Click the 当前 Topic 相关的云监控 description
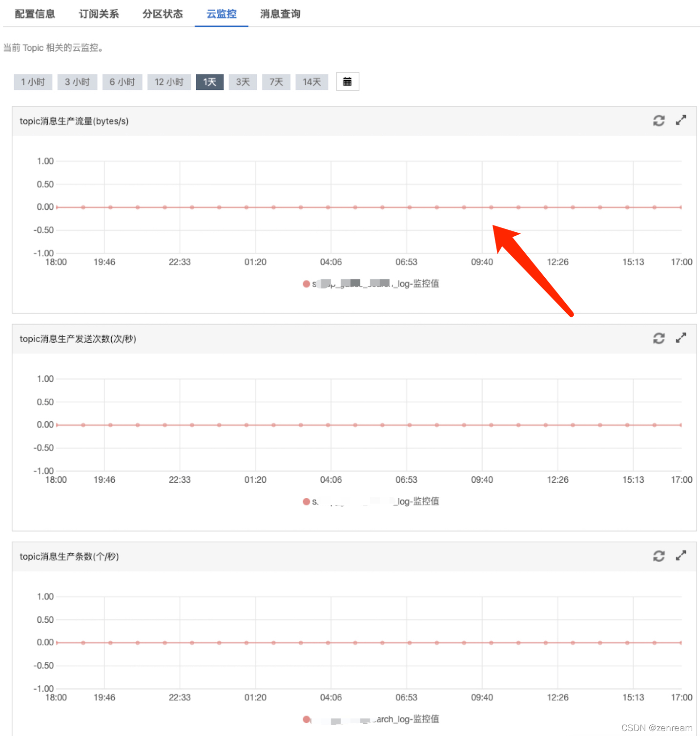The width and height of the screenshot is (700, 736). 53,48
